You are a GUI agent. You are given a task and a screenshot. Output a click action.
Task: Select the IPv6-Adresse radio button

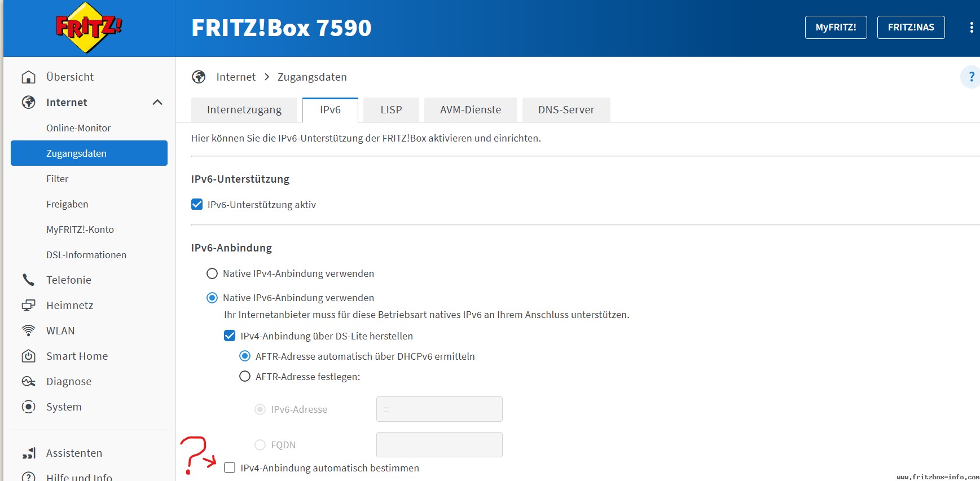tap(260, 409)
